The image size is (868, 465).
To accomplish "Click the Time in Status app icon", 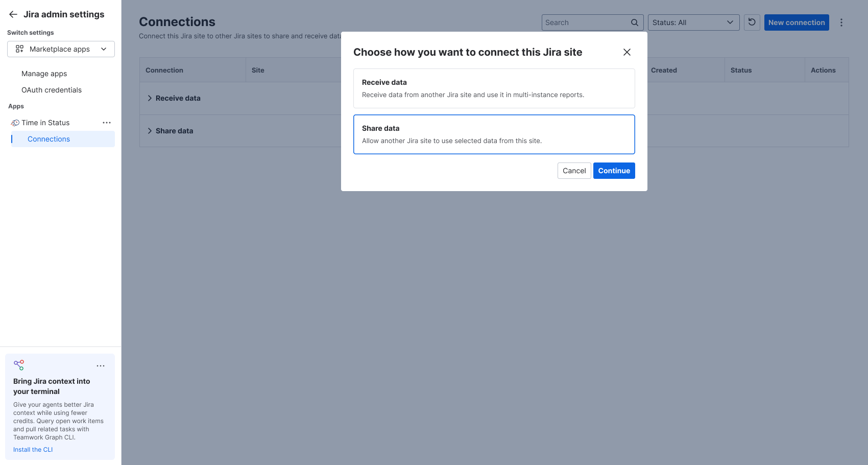I will 15,123.
